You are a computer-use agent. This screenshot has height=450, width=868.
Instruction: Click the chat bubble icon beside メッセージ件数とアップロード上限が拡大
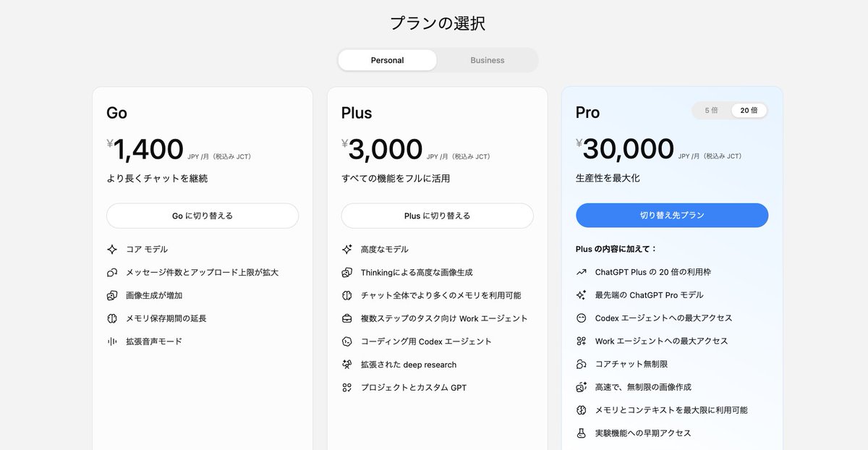[x=112, y=273]
